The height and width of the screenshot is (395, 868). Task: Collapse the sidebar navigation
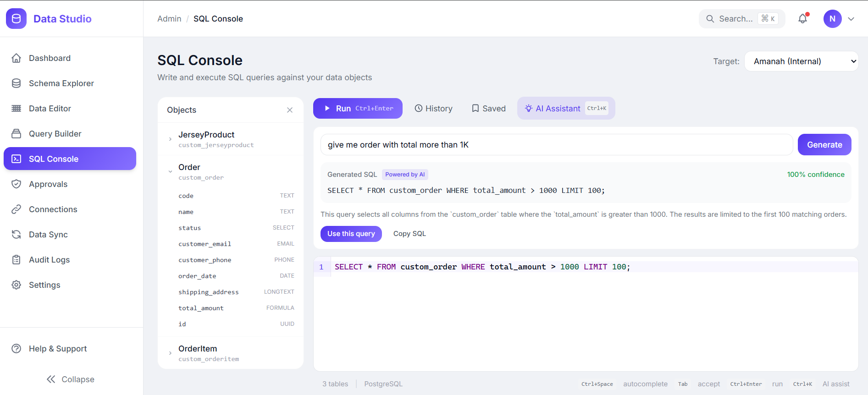click(x=71, y=379)
